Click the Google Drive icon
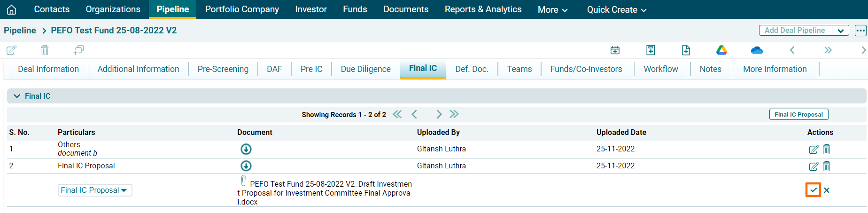868x213 pixels. [721, 50]
